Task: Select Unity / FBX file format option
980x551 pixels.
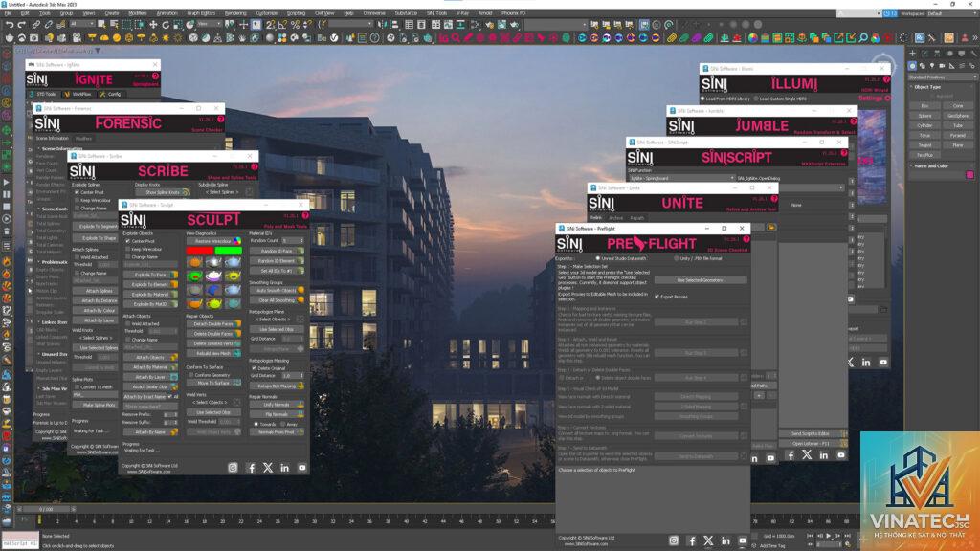Action: click(677, 258)
